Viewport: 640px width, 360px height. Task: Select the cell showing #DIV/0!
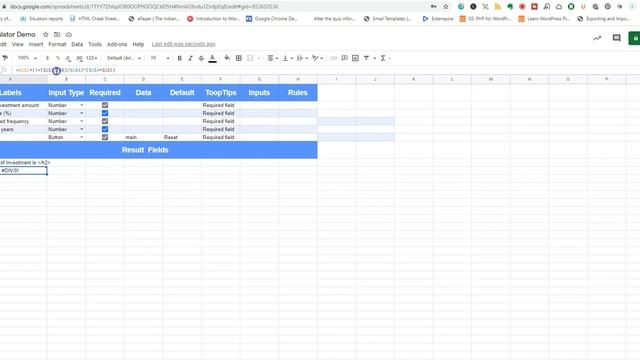23,171
